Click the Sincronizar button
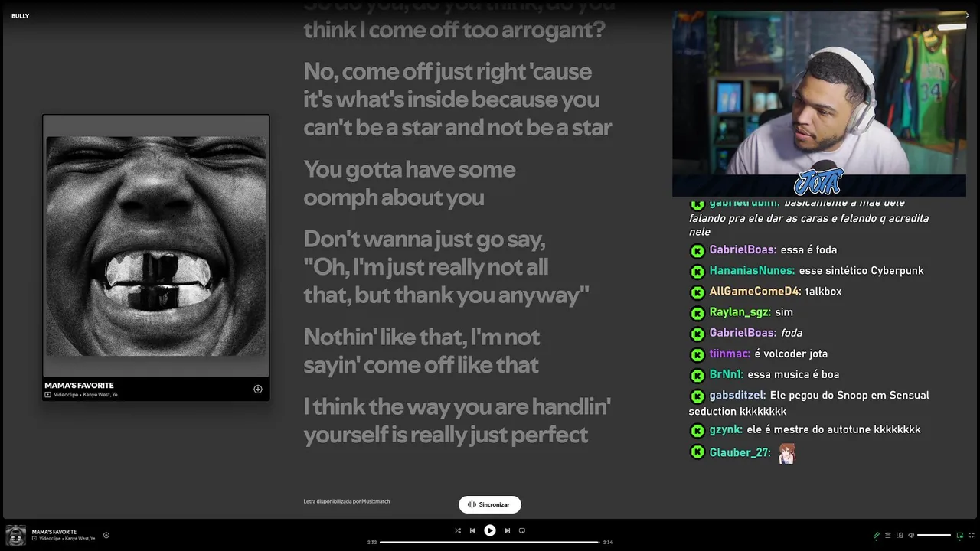The height and width of the screenshot is (551, 980). pyautogui.click(x=490, y=504)
